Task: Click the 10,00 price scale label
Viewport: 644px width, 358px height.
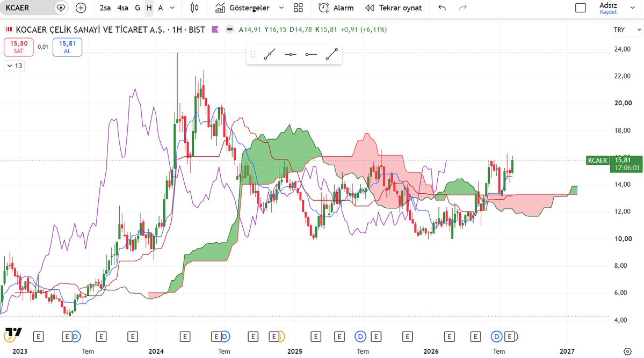Action: click(623, 239)
